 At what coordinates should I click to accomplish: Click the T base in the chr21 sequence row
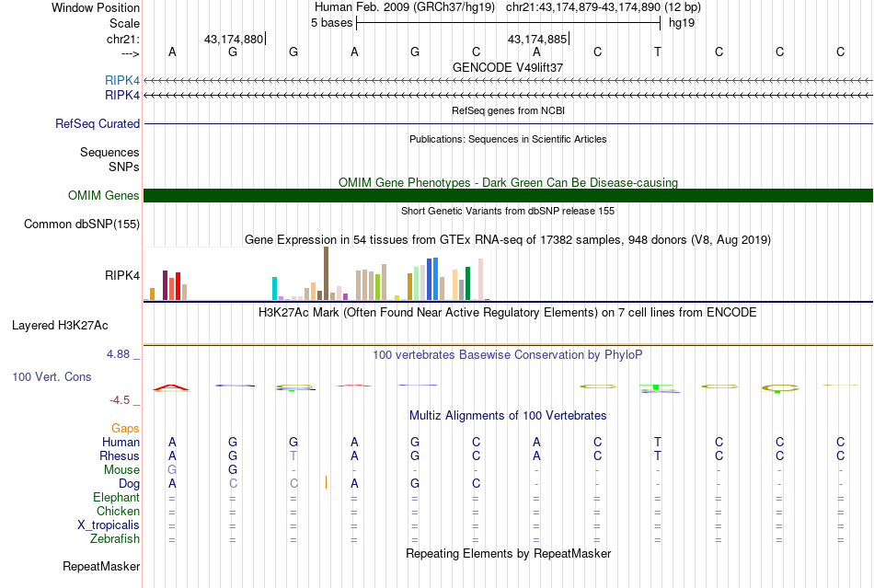[x=658, y=52]
